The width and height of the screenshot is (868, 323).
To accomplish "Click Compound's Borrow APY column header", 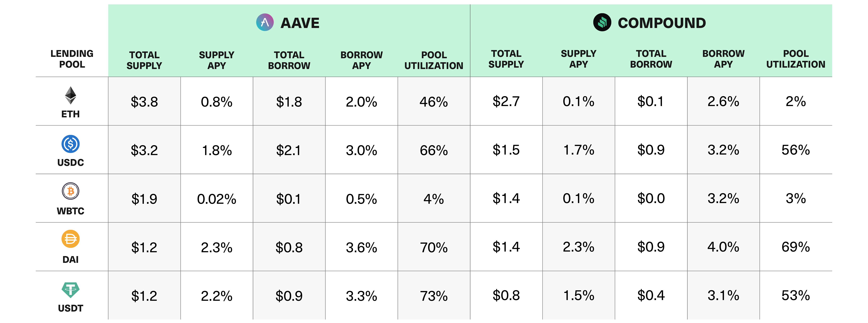I will pyautogui.click(x=723, y=59).
